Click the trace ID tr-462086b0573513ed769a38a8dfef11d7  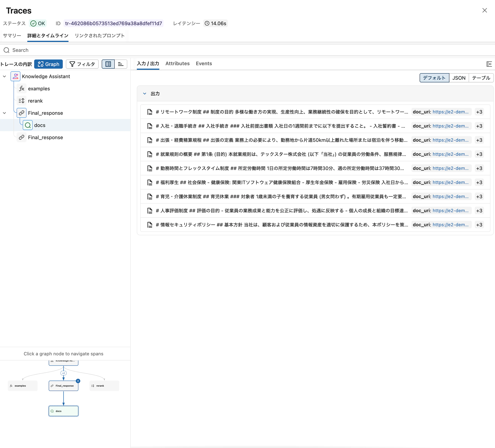113,23
